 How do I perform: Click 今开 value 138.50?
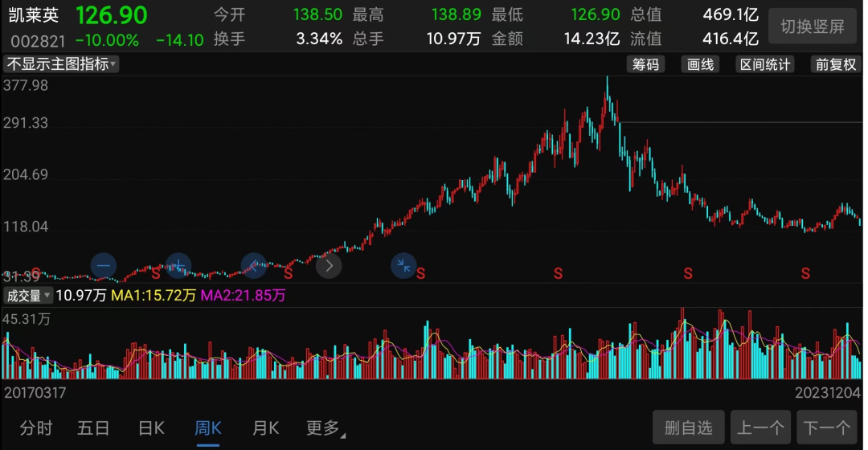[x=317, y=14]
